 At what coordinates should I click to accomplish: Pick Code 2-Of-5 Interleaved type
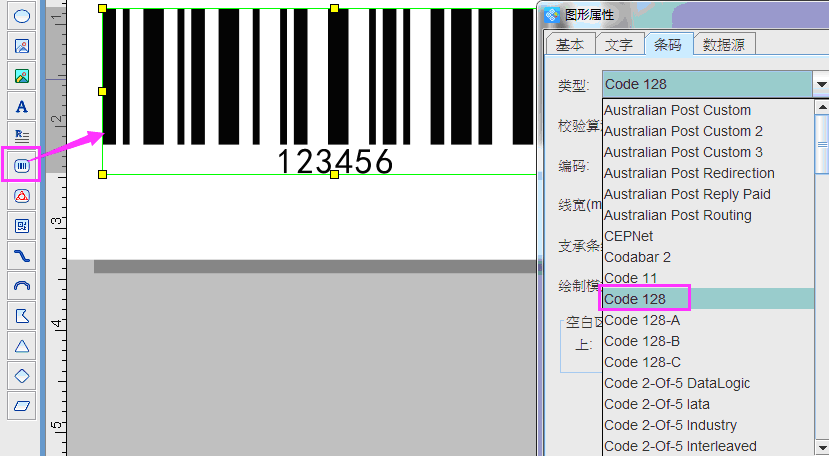point(708,446)
